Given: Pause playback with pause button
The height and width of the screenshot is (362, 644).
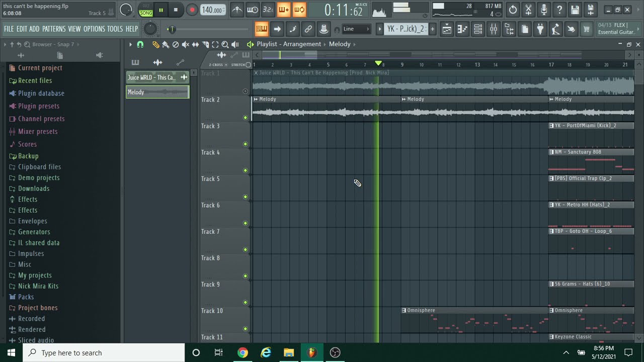Looking at the screenshot, I should (161, 10).
